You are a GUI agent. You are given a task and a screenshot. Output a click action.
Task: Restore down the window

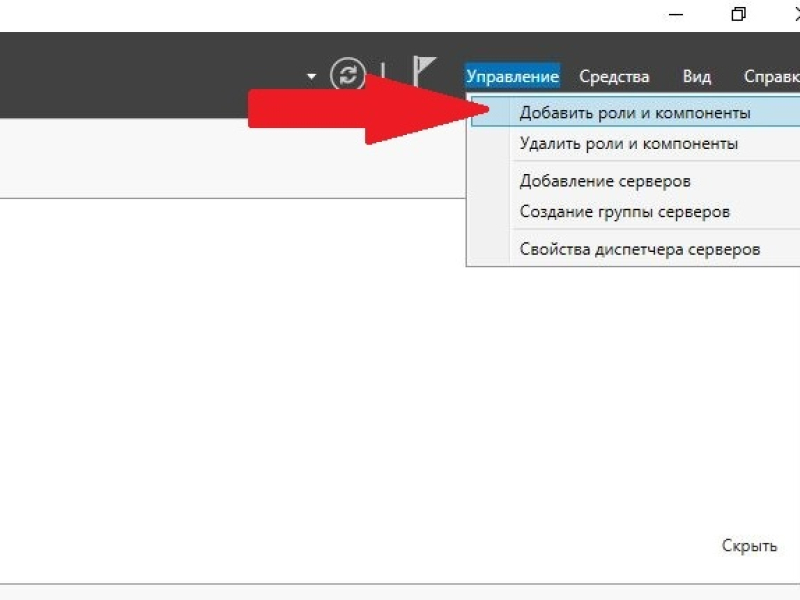coord(738,14)
